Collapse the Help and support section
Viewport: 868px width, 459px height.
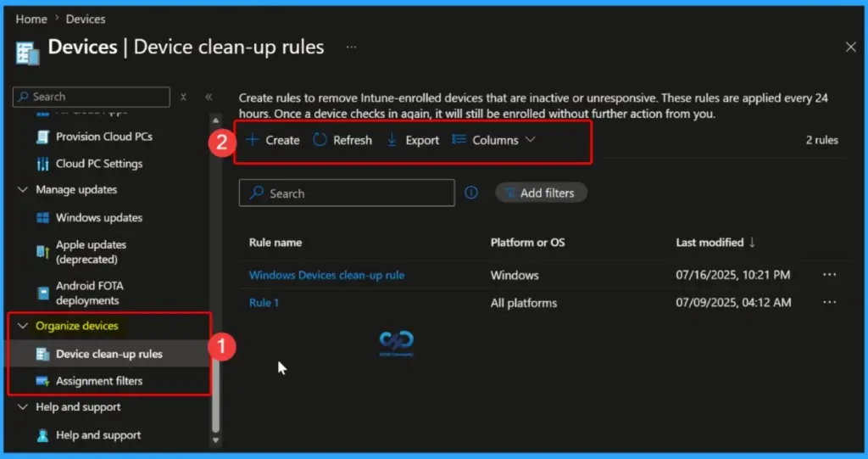[x=23, y=407]
